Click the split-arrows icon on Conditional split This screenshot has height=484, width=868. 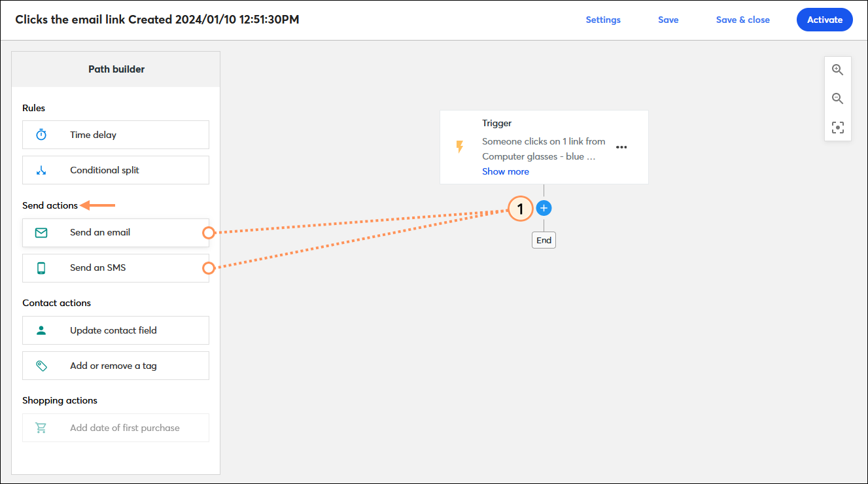click(41, 170)
